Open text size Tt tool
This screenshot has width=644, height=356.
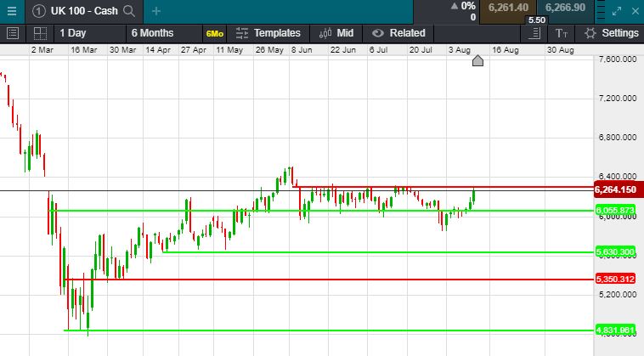coord(561,33)
